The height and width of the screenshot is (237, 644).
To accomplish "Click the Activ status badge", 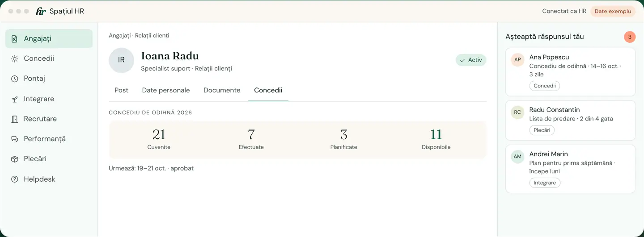I will pos(471,60).
